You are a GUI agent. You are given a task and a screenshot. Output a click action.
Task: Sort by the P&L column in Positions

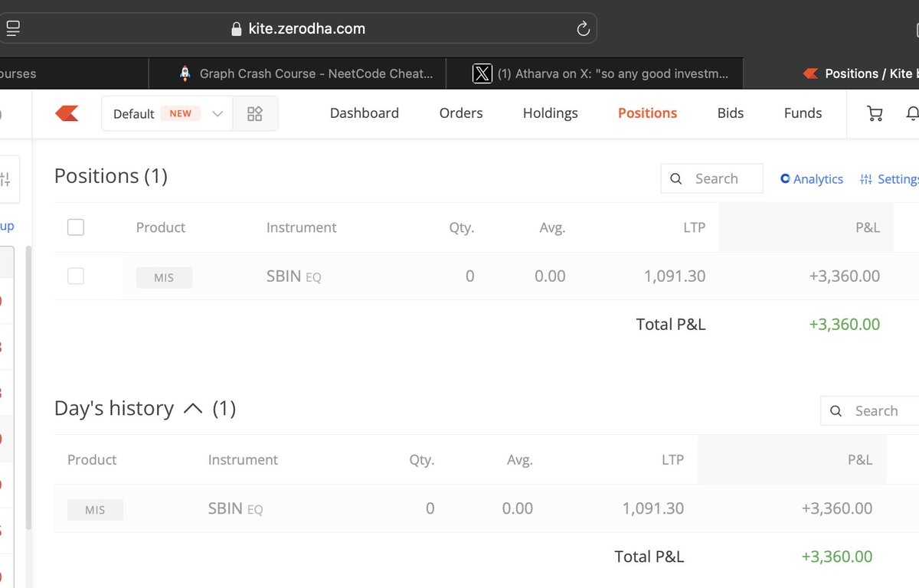[x=868, y=227]
